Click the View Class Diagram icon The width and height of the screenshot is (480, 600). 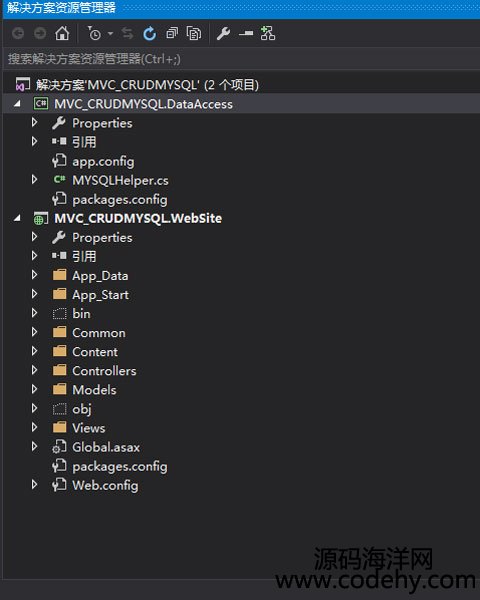click(x=268, y=34)
